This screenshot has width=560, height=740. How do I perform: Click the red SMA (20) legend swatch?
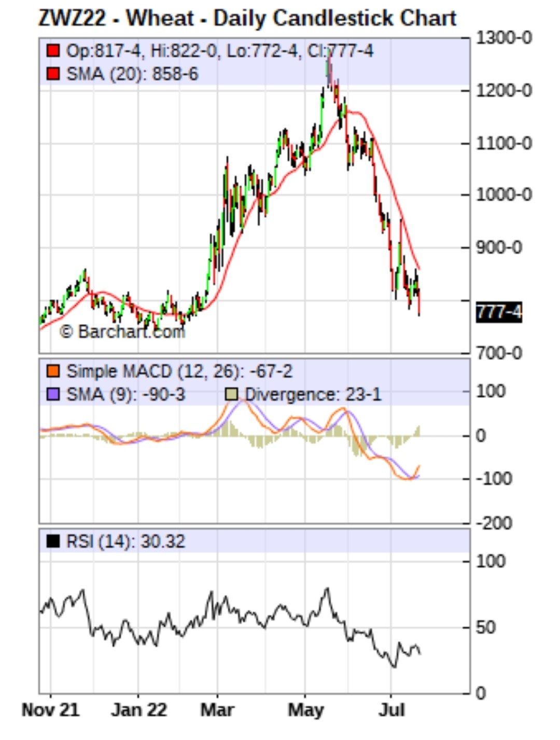(x=53, y=74)
